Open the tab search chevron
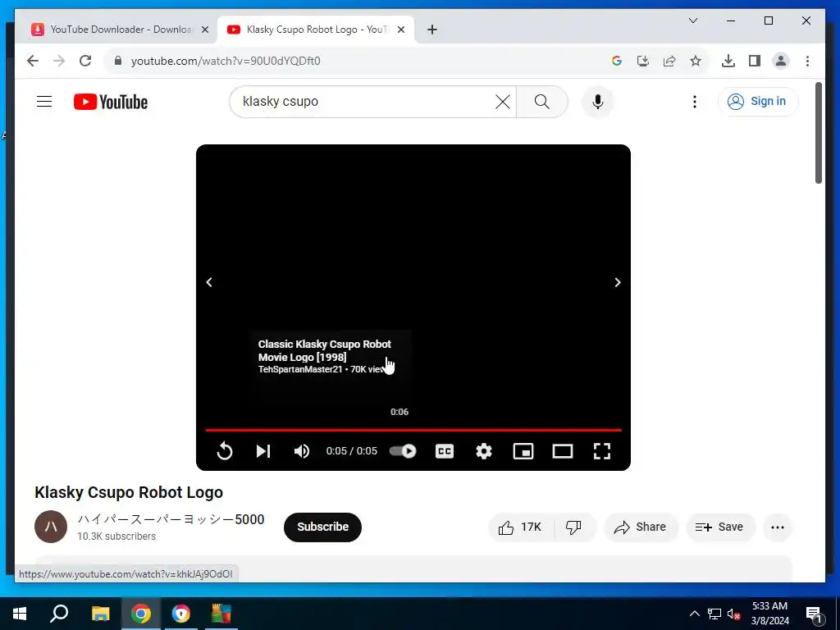 [x=692, y=21]
